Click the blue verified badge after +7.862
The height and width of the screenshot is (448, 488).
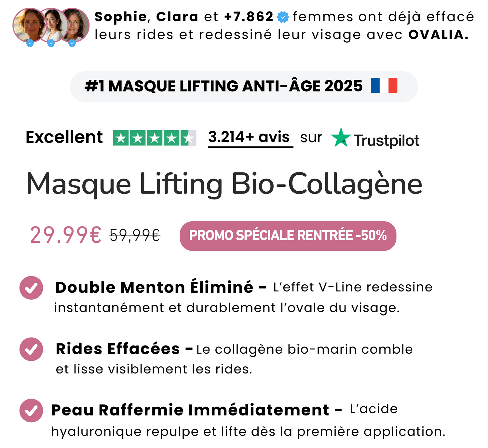point(283,17)
